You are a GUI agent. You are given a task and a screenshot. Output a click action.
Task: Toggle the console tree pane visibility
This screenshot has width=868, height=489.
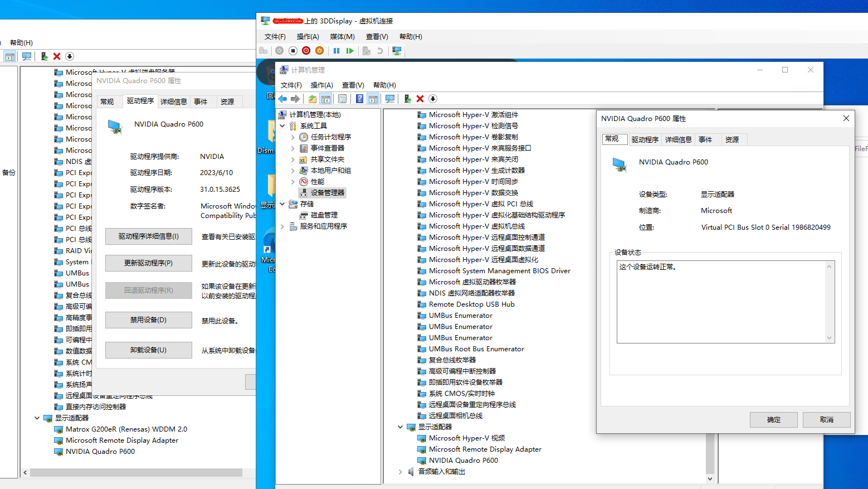pos(326,99)
